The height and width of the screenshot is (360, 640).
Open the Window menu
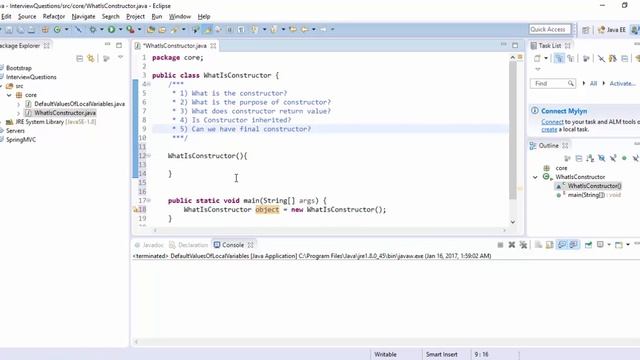pyautogui.click(x=180, y=16)
